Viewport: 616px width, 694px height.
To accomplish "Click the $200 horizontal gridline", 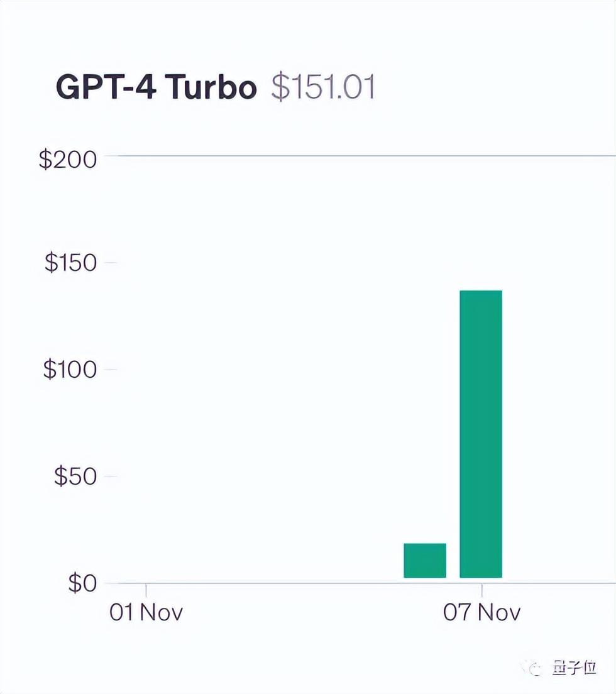I will pos(365,155).
